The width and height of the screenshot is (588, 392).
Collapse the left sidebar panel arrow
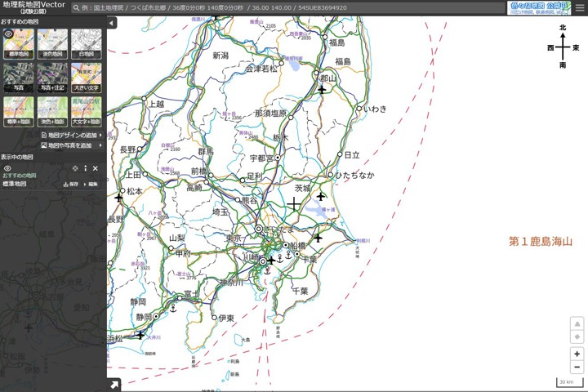click(x=112, y=23)
